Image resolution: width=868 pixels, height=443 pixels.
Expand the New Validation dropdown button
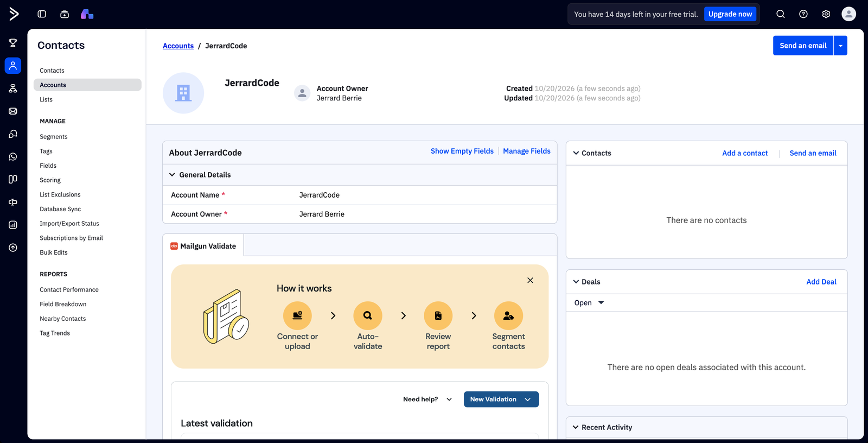pyautogui.click(x=501, y=399)
